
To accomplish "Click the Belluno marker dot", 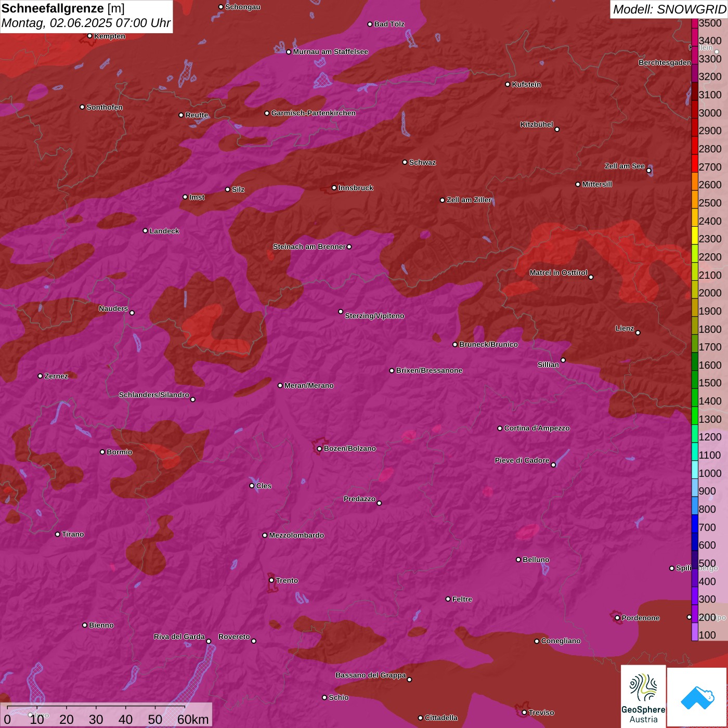I will (x=518, y=560).
